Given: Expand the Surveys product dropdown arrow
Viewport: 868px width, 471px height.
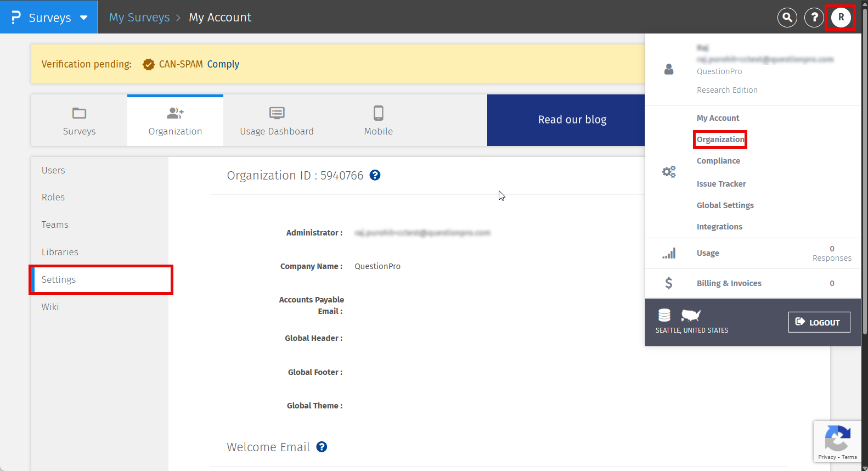Looking at the screenshot, I should [84, 18].
